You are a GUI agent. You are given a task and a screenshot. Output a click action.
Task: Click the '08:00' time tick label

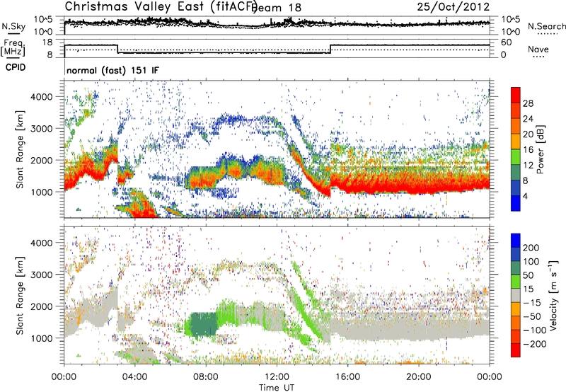point(205,377)
